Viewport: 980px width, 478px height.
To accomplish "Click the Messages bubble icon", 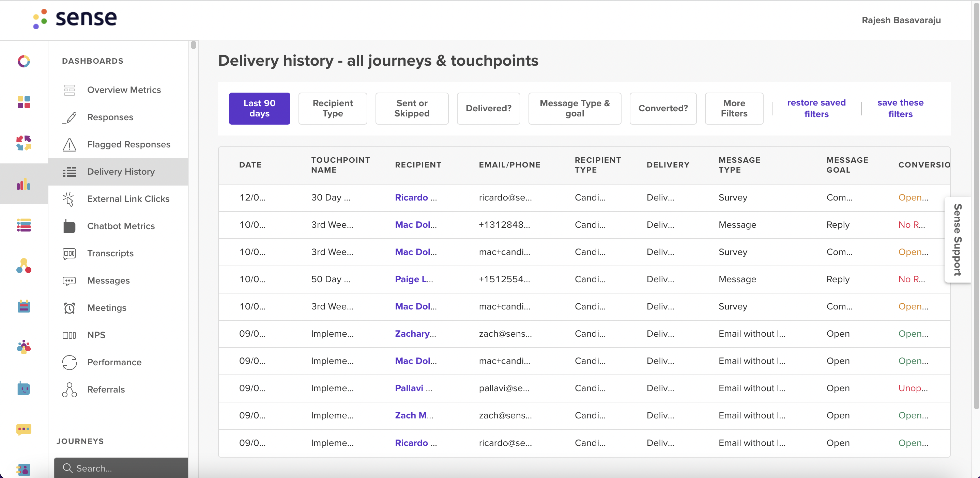I will 69,281.
